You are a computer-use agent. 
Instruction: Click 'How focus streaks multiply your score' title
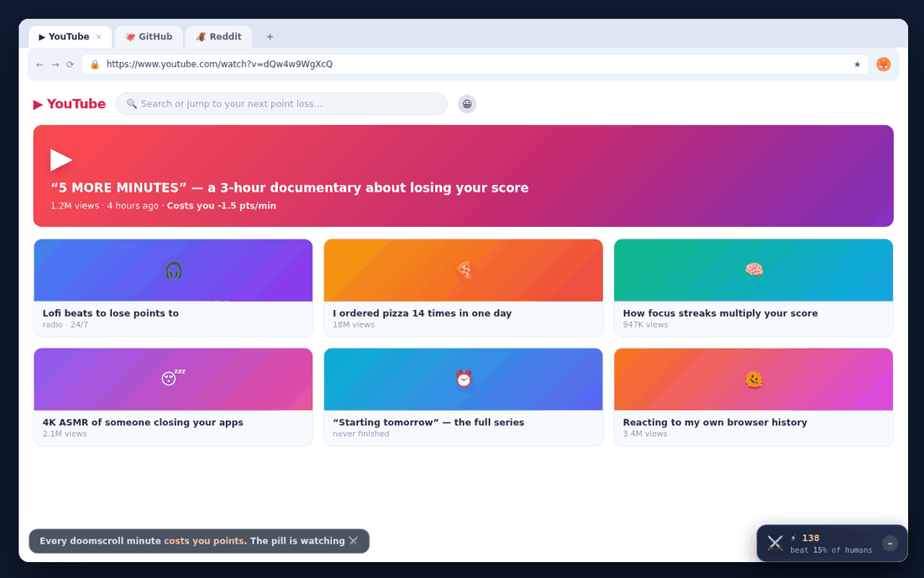click(x=720, y=313)
